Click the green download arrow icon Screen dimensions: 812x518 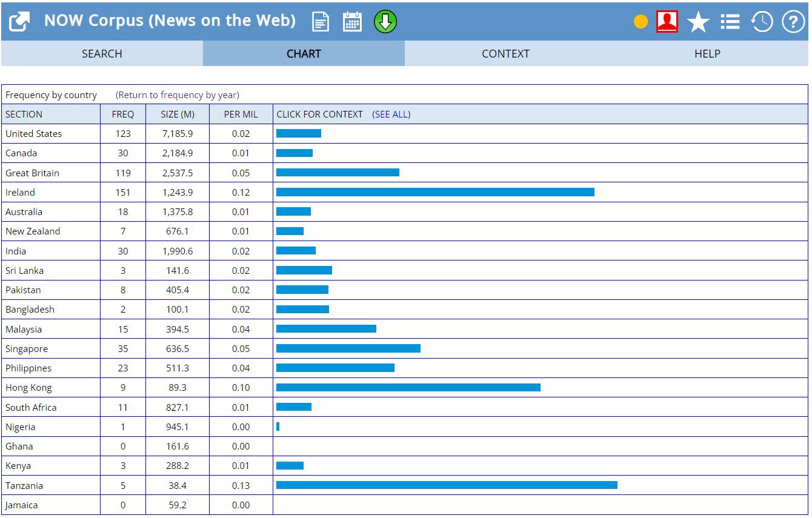click(x=385, y=22)
